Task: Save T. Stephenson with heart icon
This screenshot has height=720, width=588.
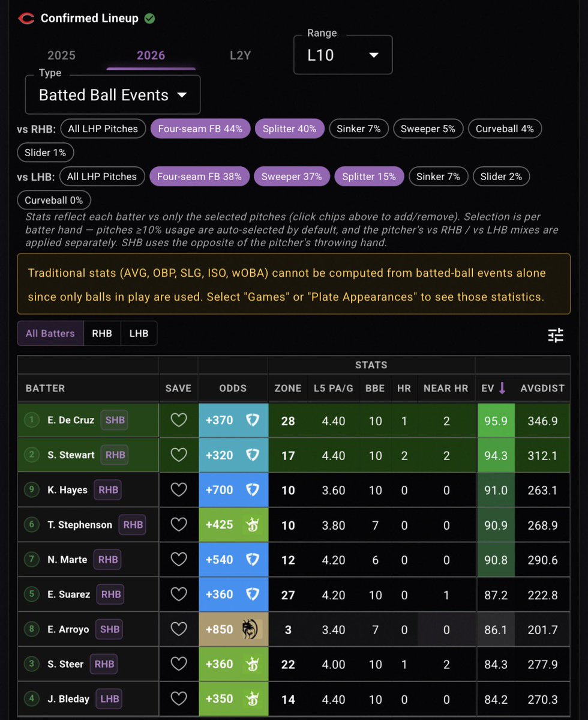Action: point(179,524)
